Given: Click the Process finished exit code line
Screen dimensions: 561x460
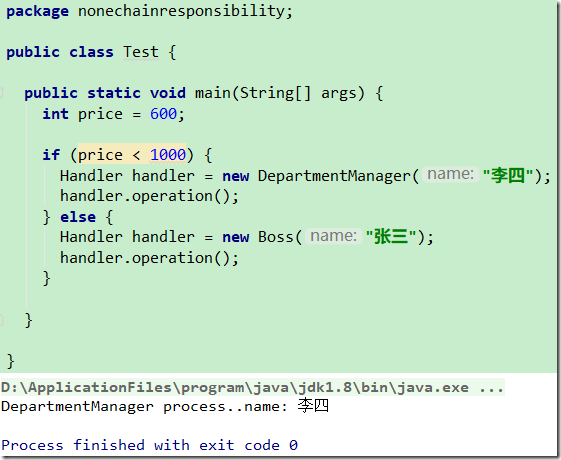Looking at the screenshot, I should tap(149, 445).
